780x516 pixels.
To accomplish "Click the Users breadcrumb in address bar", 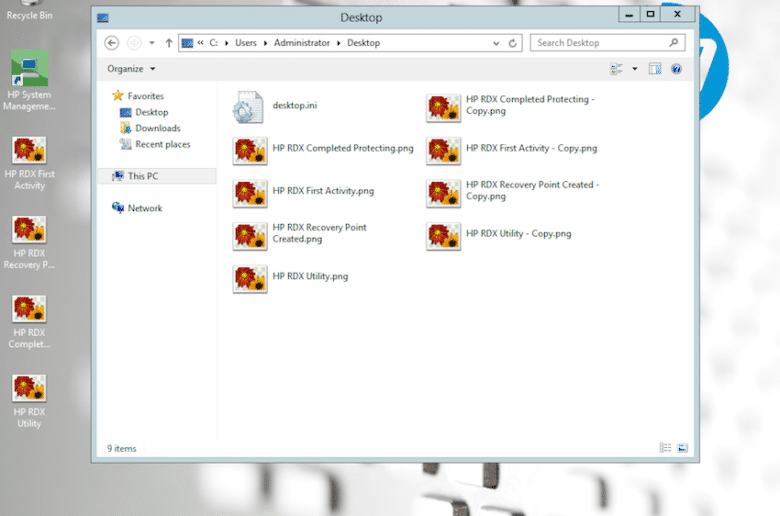I will tap(246, 43).
